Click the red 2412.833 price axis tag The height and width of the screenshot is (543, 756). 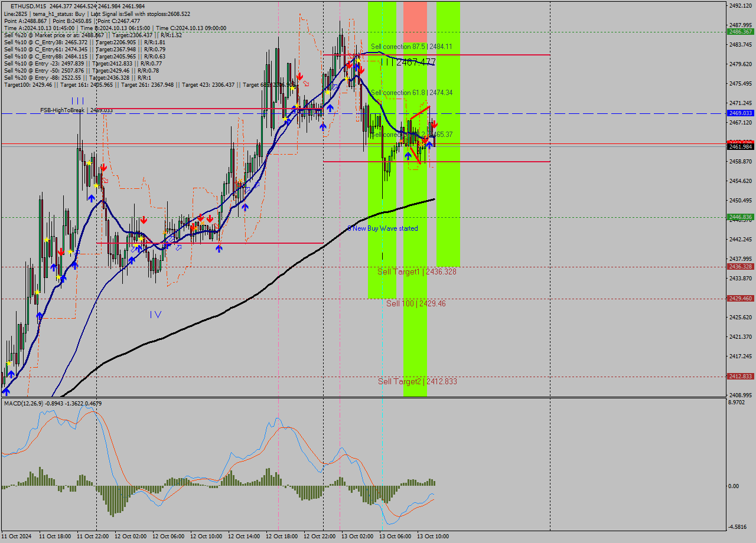pyautogui.click(x=740, y=377)
